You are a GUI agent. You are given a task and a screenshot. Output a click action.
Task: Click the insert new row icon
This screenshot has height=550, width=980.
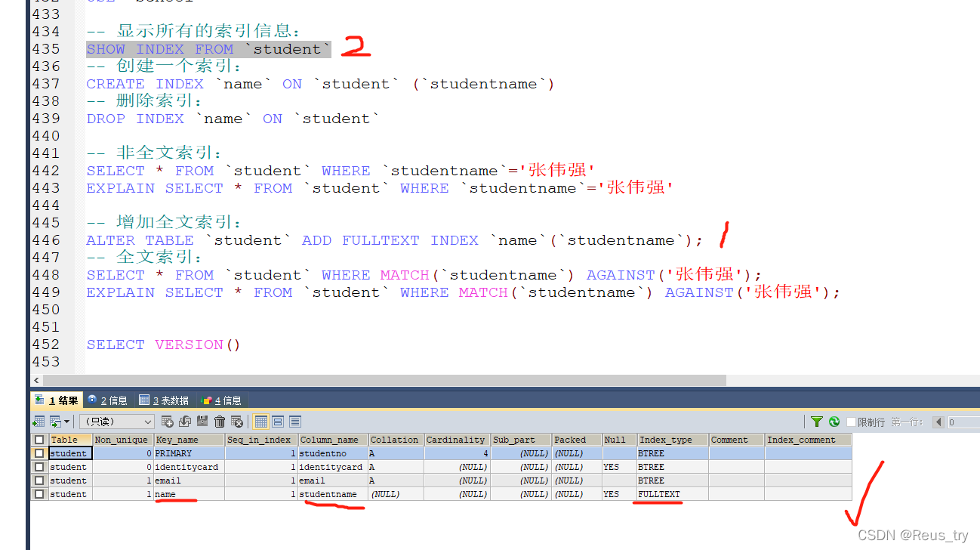coord(168,422)
